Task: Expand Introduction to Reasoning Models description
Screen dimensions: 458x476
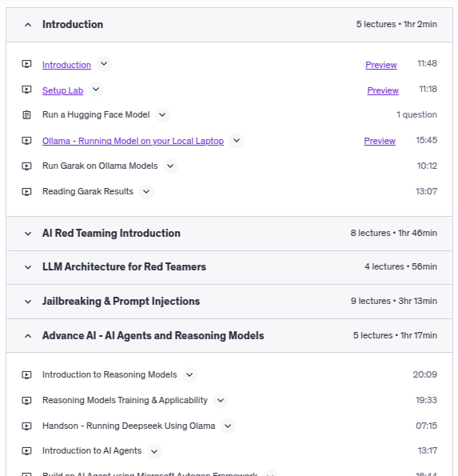Action: point(189,375)
